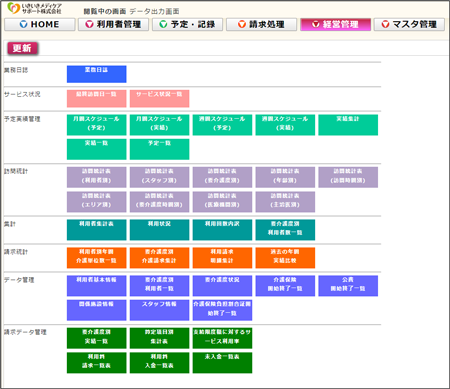Open the 要介護度状況 button
The image size is (450, 389).
coord(222,286)
